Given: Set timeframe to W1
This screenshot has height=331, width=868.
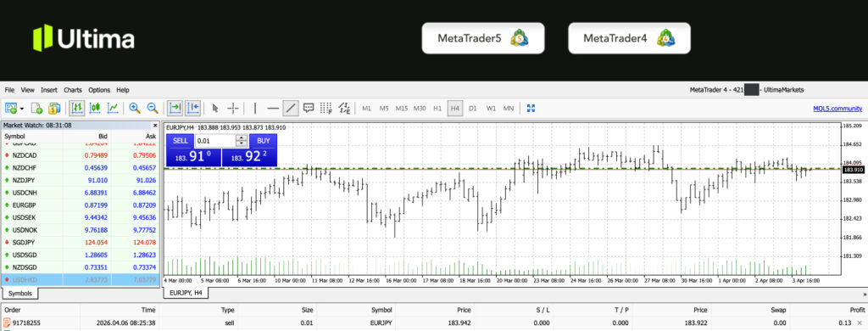Looking at the screenshot, I should 491,108.
